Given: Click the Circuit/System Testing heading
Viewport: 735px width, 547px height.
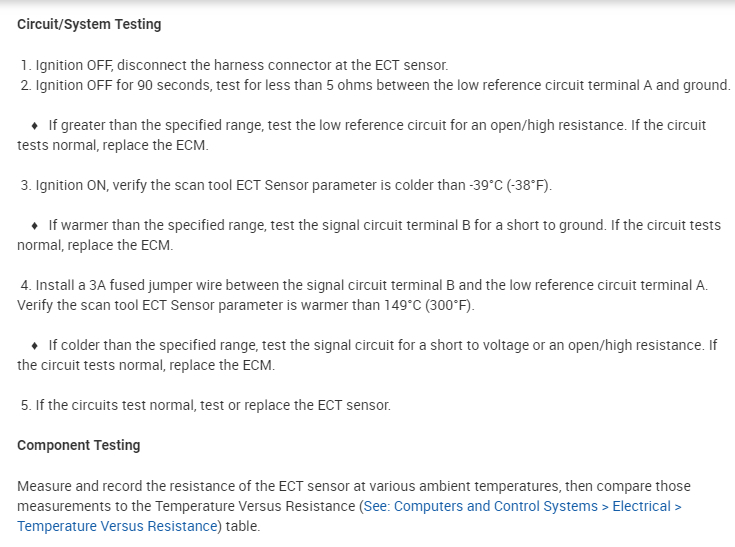Looking at the screenshot, I should [89, 24].
